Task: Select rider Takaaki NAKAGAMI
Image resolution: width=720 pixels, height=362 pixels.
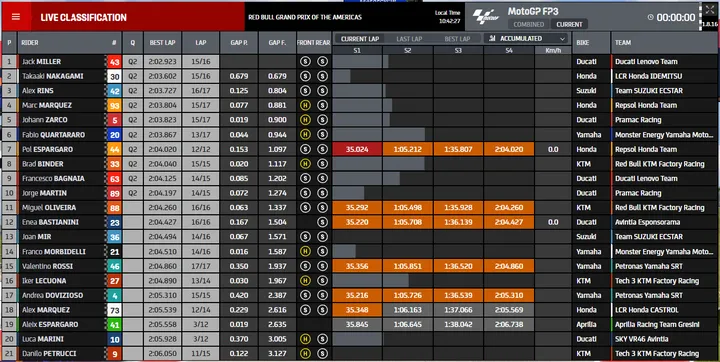Action: [52, 76]
